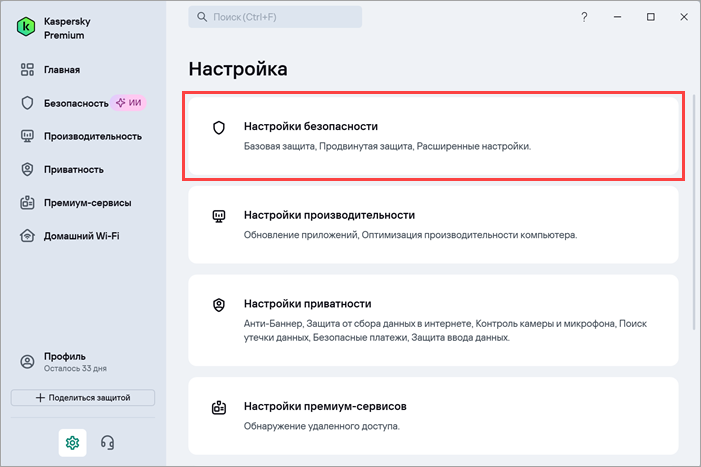The width and height of the screenshot is (701, 467).
Task: Click into the Поиск search field
Action: [275, 17]
